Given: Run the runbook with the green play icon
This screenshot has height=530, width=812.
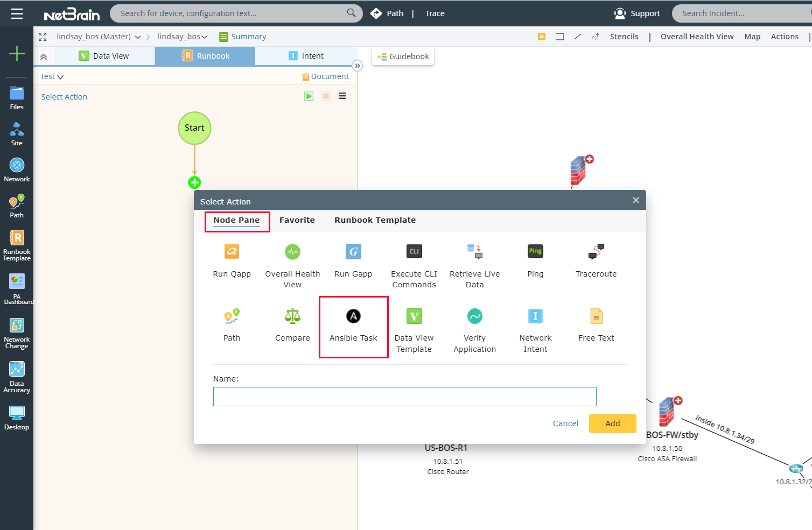Looking at the screenshot, I should pyautogui.click(x=309, y=96).
